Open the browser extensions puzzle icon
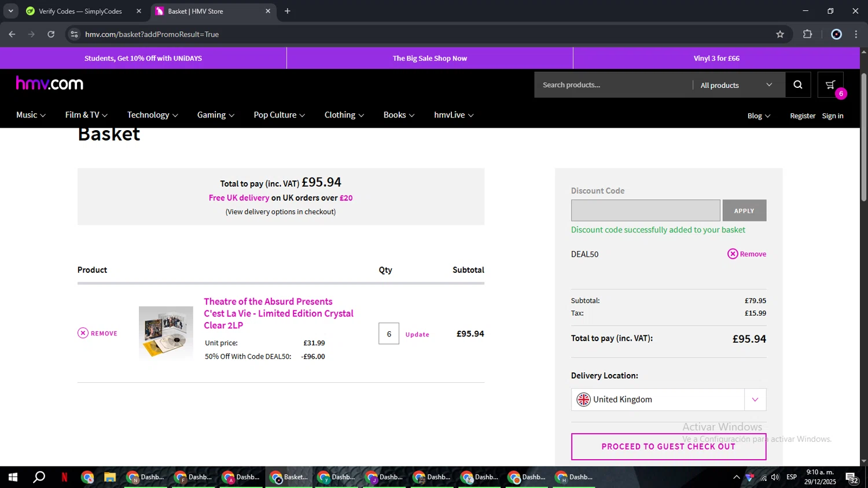This screenshot has width=868, height=488. pyautogui.click(x=808, y=34)
